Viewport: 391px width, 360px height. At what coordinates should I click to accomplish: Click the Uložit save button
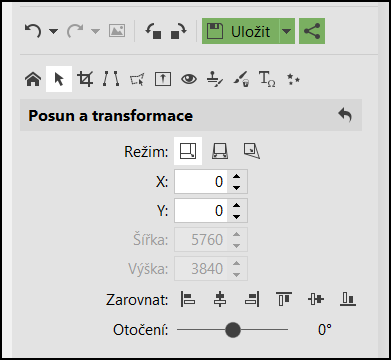coord(241,31)
